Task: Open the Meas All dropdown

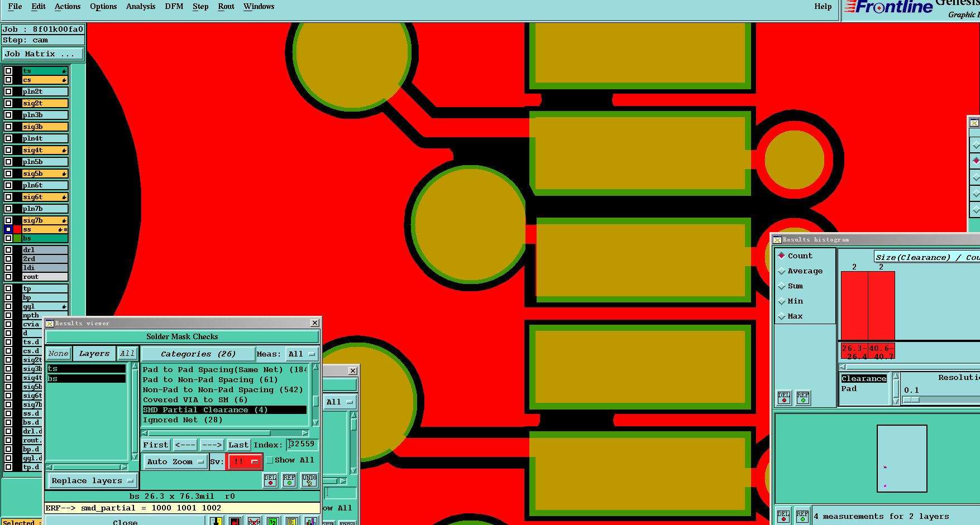Action: [302, 354]
